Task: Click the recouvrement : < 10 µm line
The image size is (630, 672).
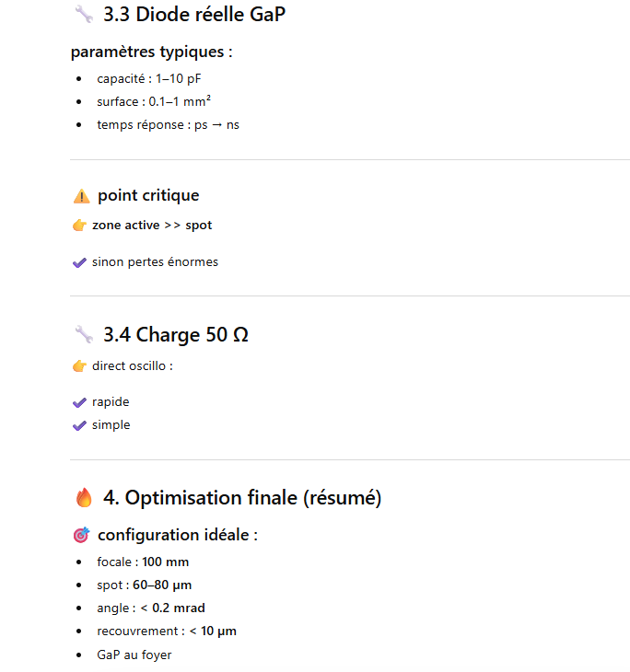Action: click(x=167, y=631)
